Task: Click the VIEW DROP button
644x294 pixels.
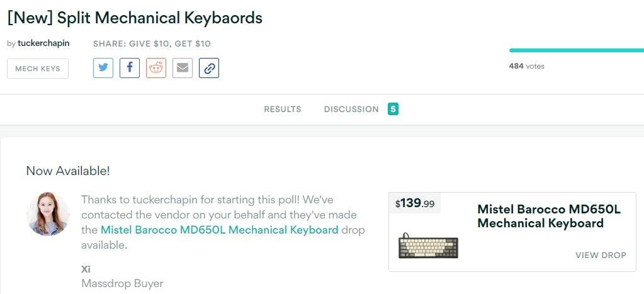Action: (601, 255)
